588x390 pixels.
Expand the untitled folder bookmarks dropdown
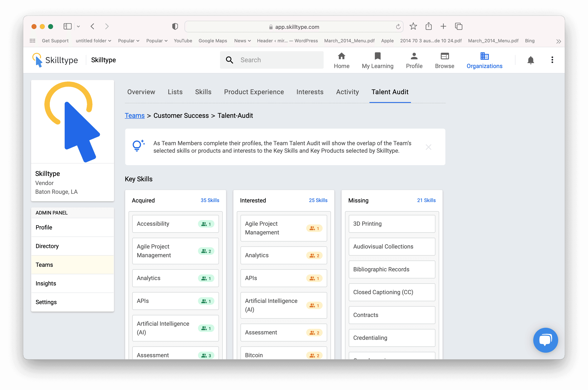93,41
